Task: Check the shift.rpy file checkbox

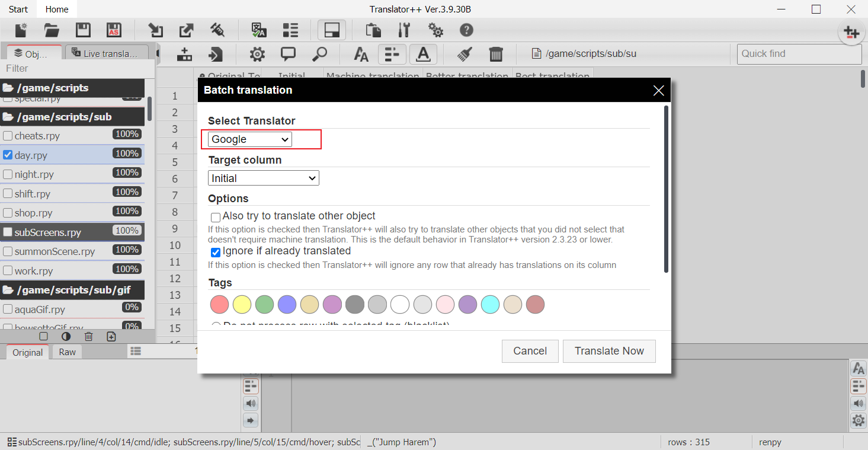Action: click(x=8, y=194)
